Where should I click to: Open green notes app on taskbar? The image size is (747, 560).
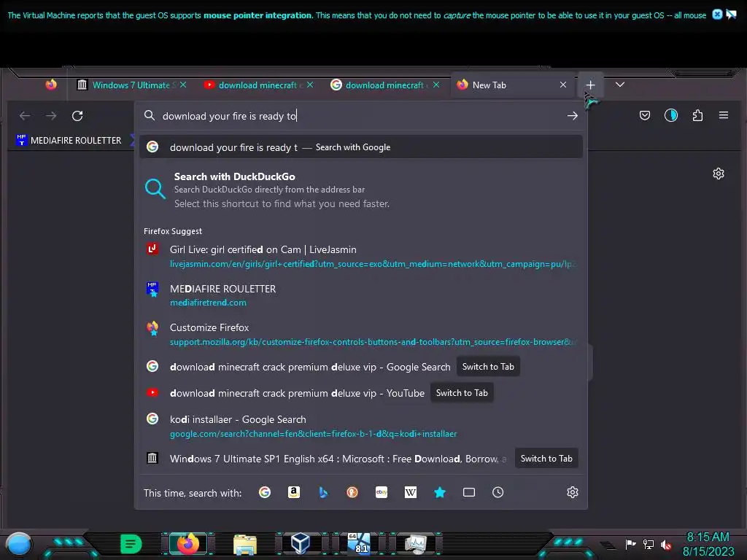[x=131, y=544]
